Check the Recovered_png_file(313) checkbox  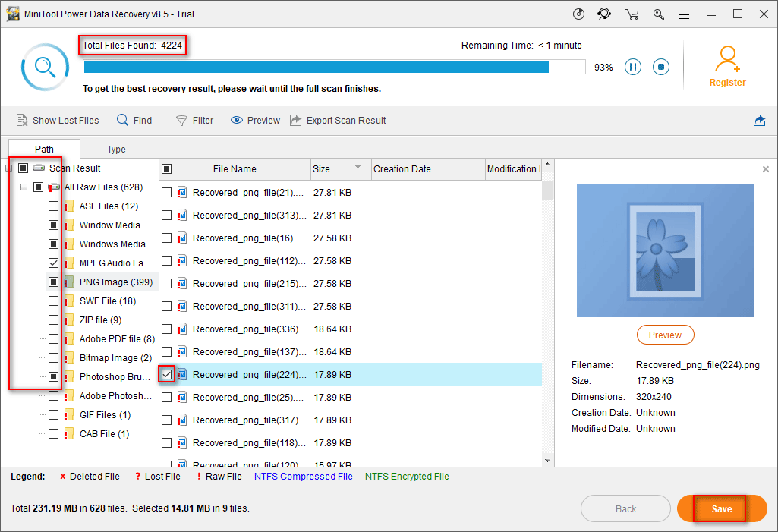(x=167, y=215)
